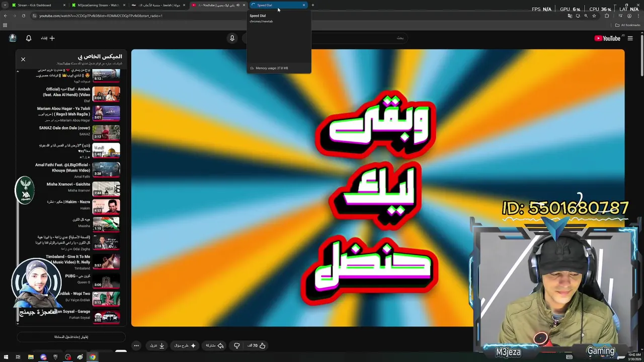
Task: Switch to the Stream - Kick Dashboard tab
Action: [x=38, y=5]
